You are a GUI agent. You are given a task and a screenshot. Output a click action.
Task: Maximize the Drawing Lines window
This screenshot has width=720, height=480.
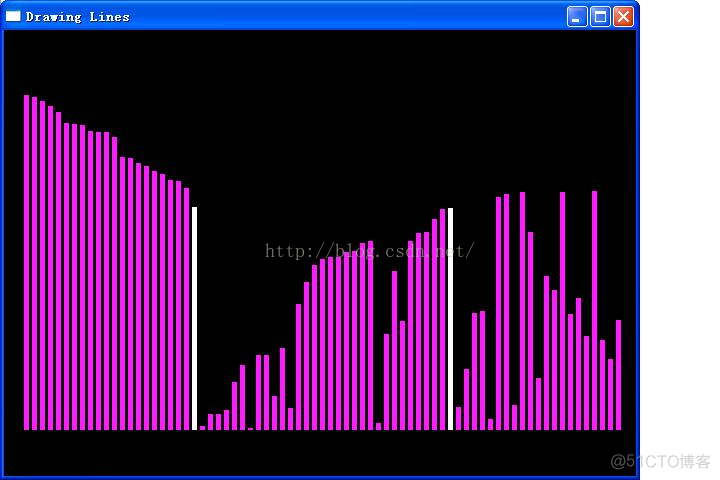(600, 16)
